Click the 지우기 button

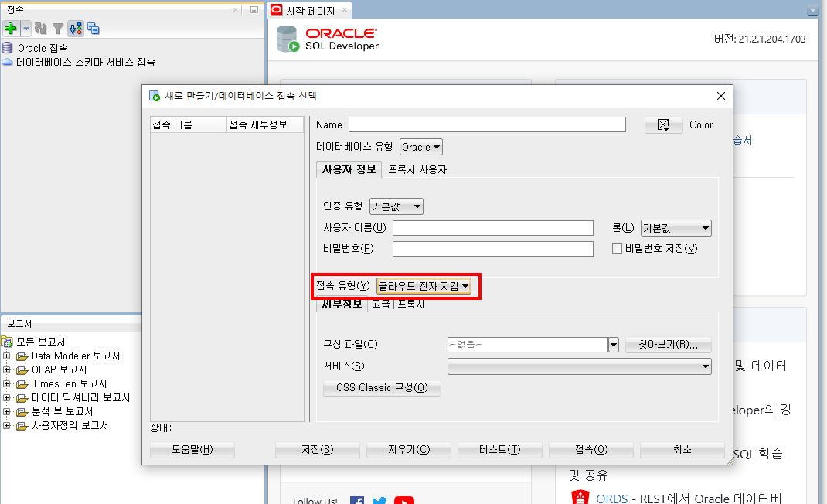(x=409, y=450)
